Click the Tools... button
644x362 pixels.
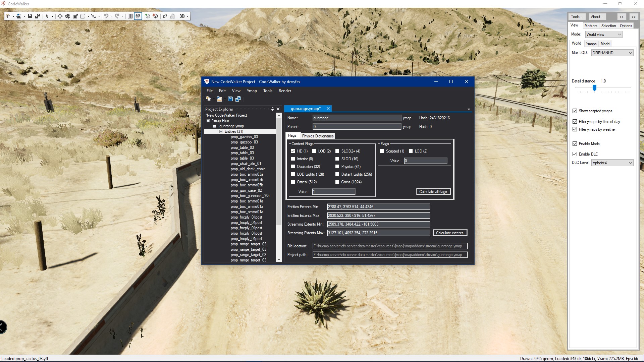577,17
